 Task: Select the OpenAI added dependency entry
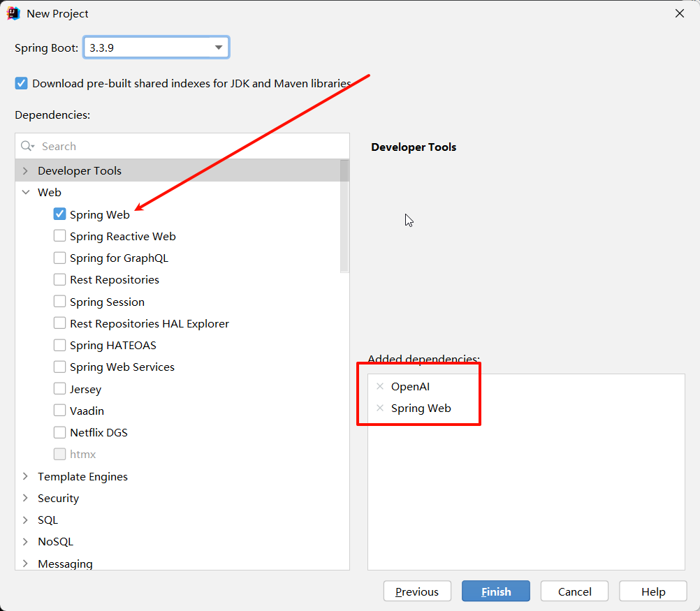point(410,387)
